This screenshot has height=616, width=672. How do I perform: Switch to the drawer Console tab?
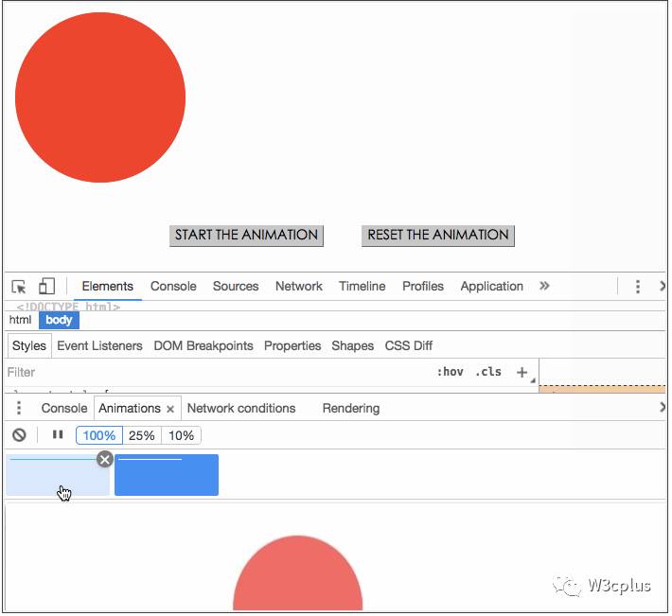[x=64, y=408]
